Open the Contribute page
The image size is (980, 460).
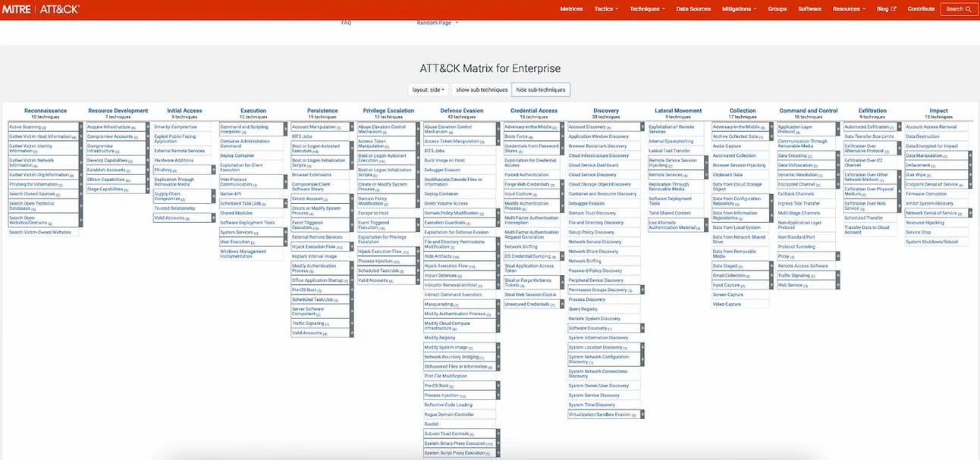click(x=921, y=9)
